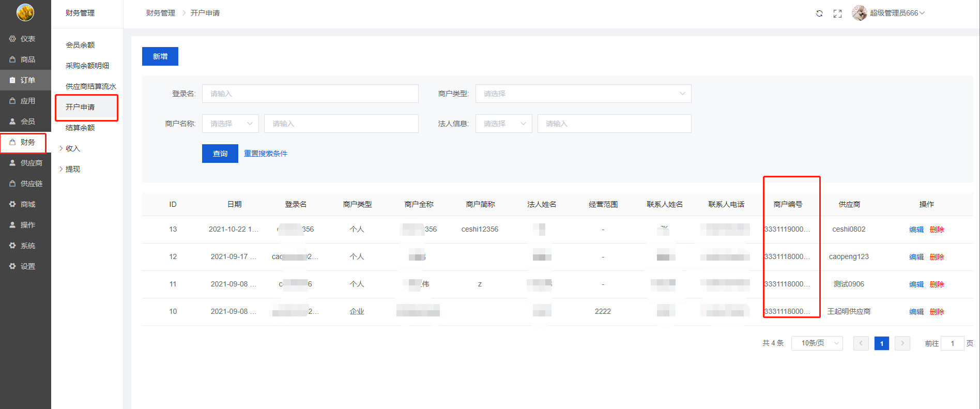Viewport: 980px width, 409px height.
Task: Click 重置搜索条件 reset link
Action: (266, 154)
